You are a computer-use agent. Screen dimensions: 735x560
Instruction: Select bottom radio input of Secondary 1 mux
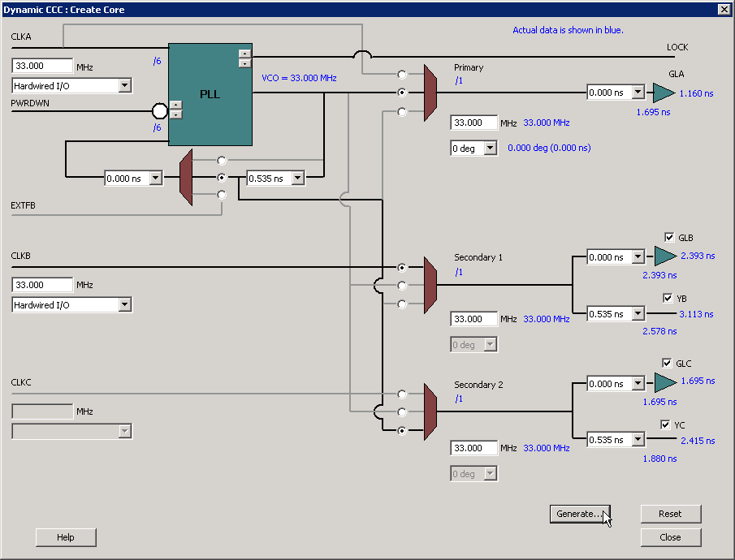pyautogui.click(x=402, y=304)
